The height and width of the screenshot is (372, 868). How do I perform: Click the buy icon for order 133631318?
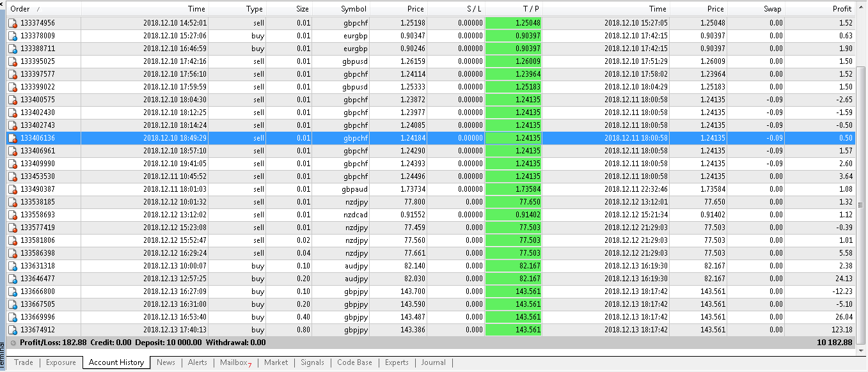pyautogui.click(x=13, y=266)
